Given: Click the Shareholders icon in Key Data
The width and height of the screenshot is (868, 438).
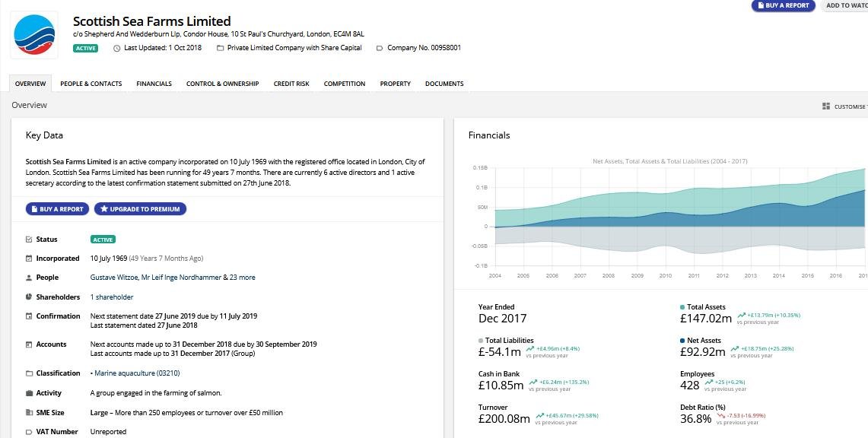Looking at the screenshot, I should 30,297.
